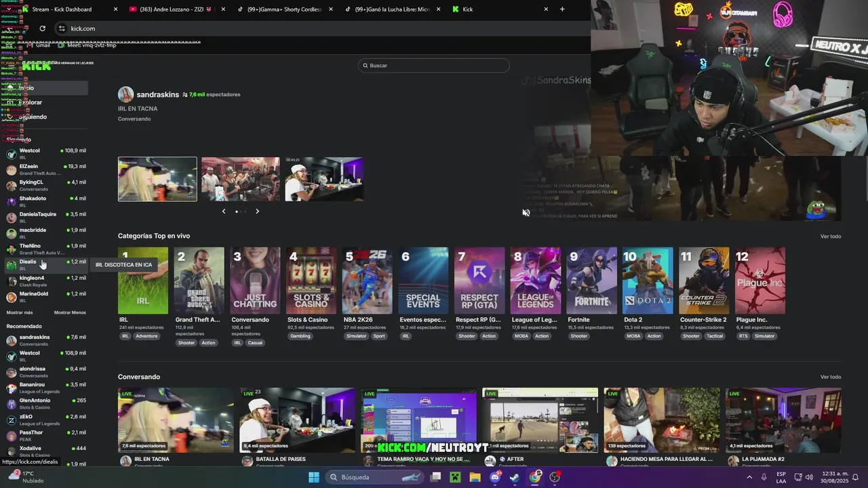Open the sandraskins channel name link

tap(158, 94)
